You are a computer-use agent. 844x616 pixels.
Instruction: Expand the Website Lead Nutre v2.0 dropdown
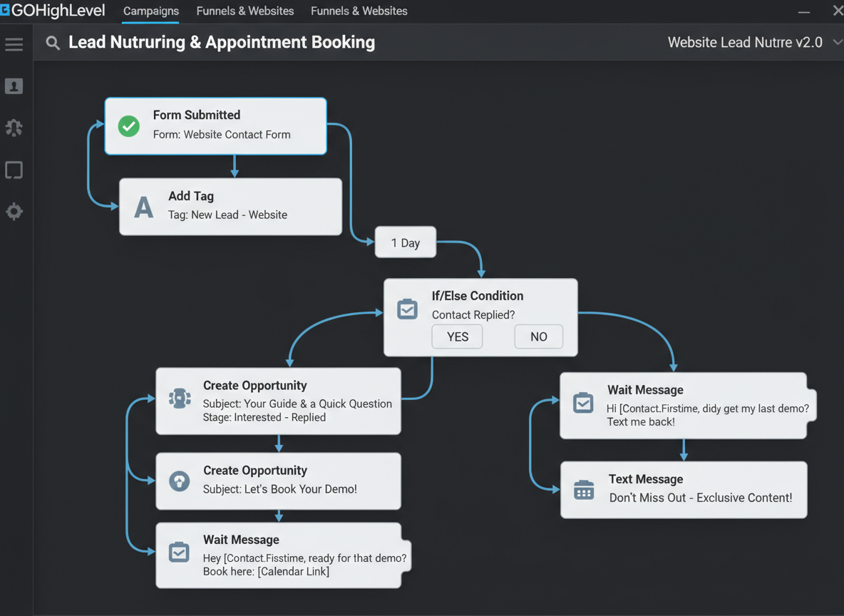coord(836,42)
